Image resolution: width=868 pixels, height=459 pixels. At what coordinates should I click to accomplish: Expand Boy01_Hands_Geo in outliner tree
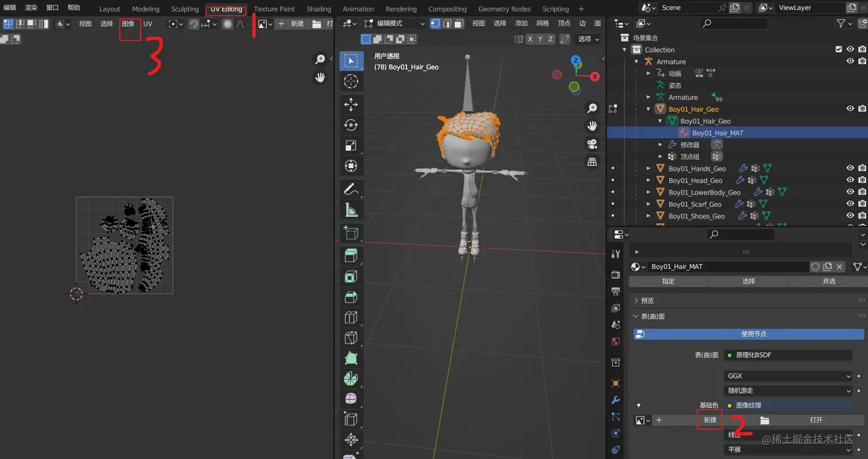tap(649, 169)
